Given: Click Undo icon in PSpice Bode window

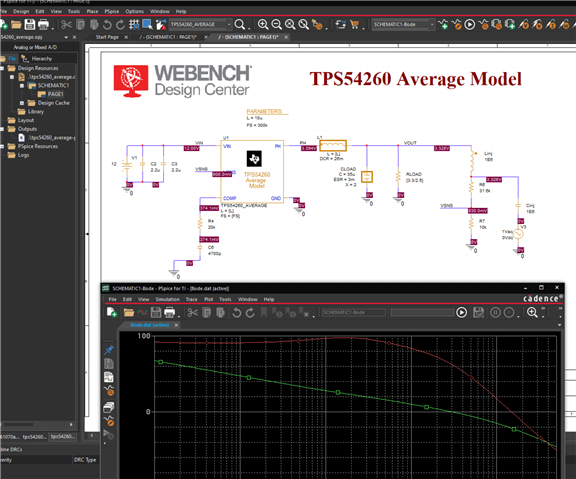Looking at the screenshot, I should 237,313.
